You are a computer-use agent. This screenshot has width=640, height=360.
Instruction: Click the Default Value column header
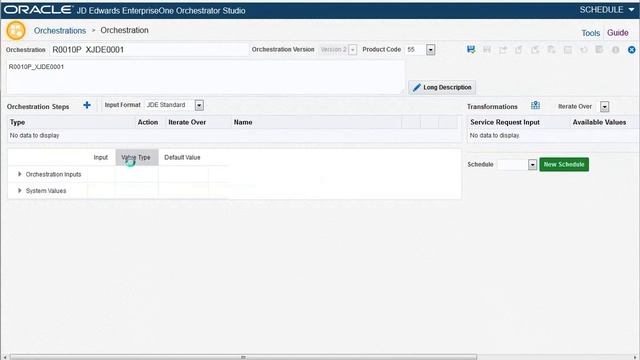182,158
